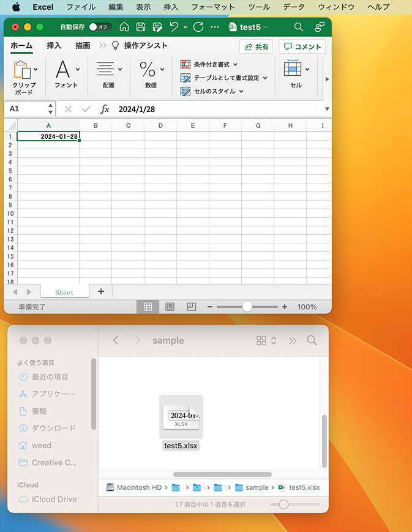Screen dimensions: 412x532
Task: Select cell A1 containing 2024-01-28
Action: [48, 136]
